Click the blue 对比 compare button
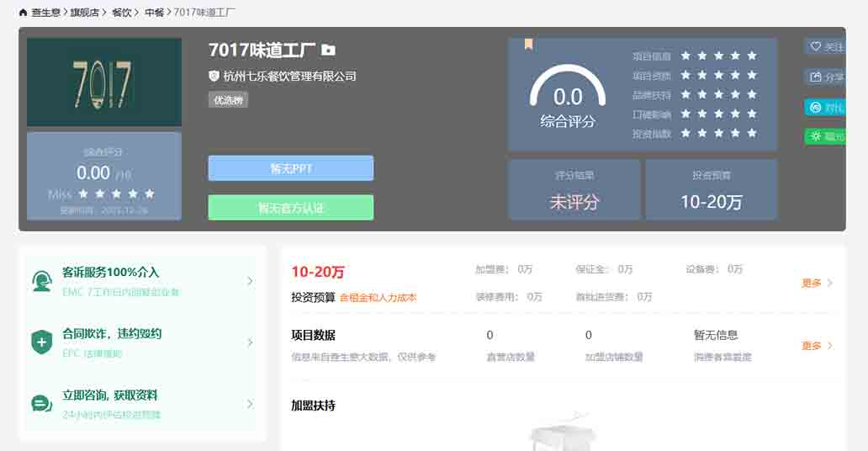 point(825,107)
